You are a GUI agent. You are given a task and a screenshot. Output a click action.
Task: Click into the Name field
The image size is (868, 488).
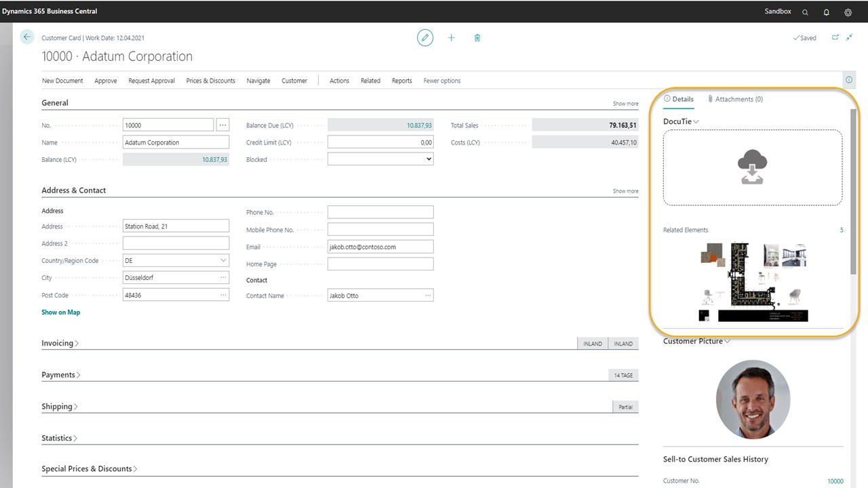click(176, 142)
